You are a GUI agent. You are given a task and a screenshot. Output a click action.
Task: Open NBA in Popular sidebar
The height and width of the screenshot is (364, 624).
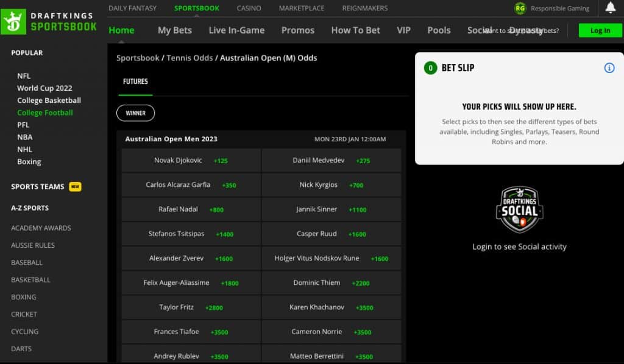[24, 137]
